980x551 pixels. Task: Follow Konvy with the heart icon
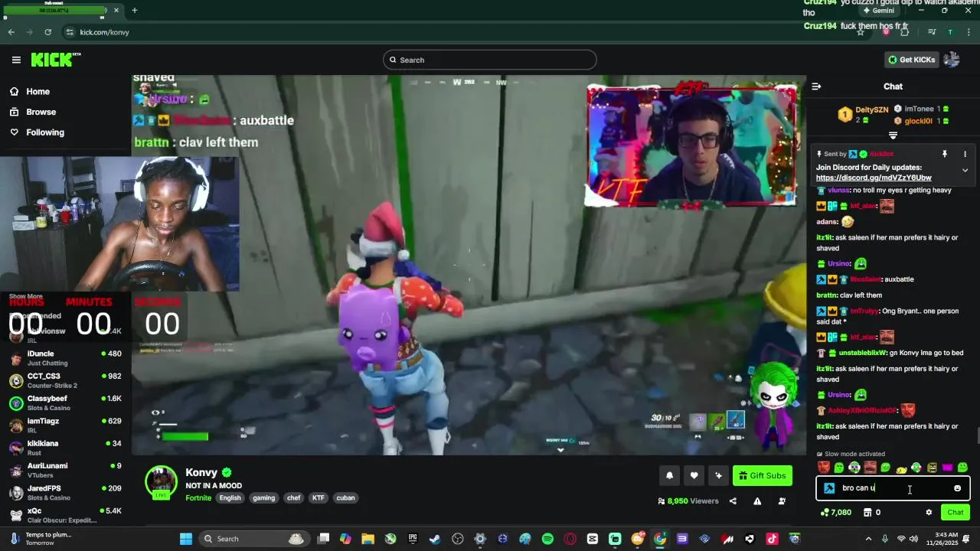[x=694, y=476]
